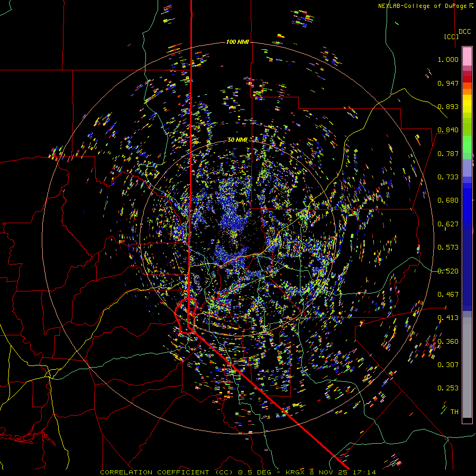This screenshot has width=476, height=476.
Task: Click the KRGX station identifier
Action: point(296,472)
